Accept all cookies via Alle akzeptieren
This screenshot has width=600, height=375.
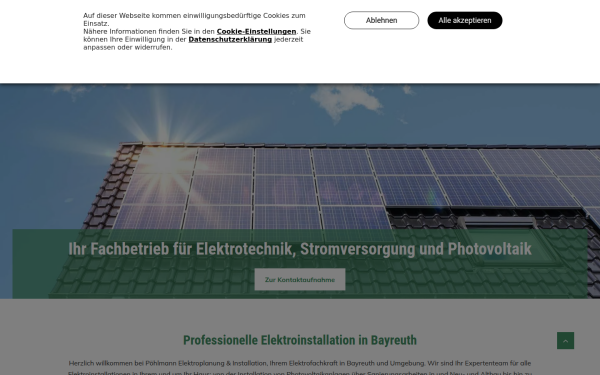[x=465, y=20]
